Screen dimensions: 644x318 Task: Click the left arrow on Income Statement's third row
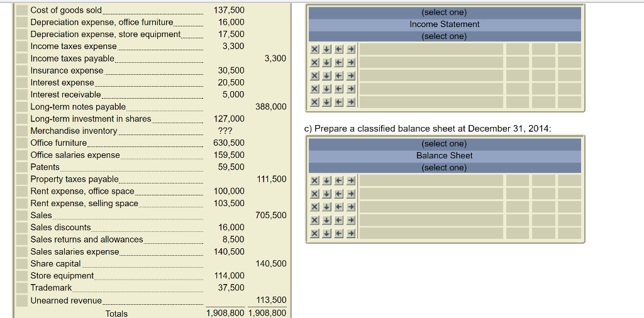point(338,75)
